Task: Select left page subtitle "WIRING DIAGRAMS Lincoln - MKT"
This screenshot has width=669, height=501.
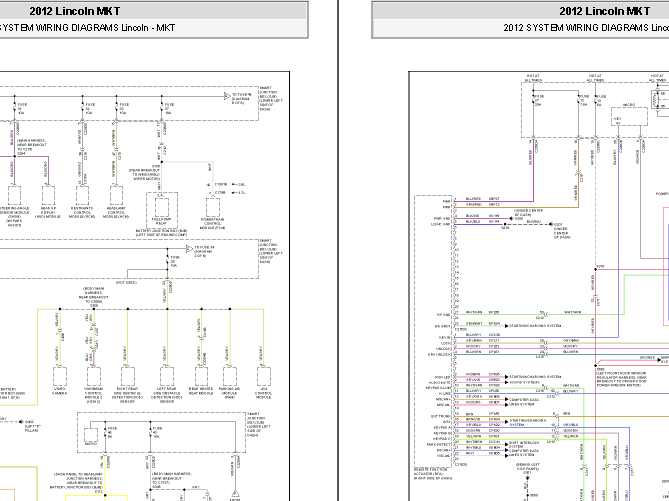Action: click(x=105, y=28)
